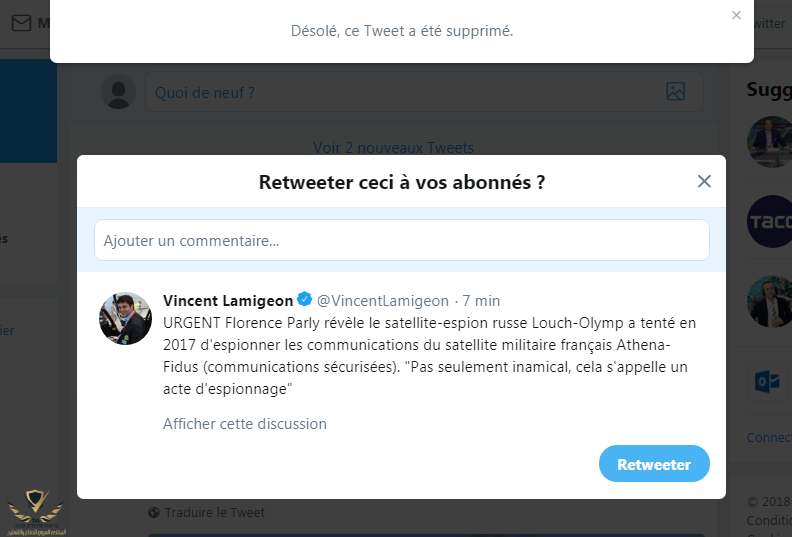Click the image upload icon in compose box

click(x=675, y=92)
